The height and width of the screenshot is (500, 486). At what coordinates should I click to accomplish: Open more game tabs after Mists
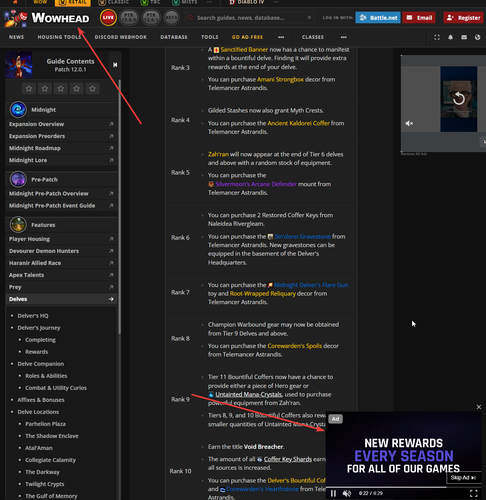click(209, 2)
